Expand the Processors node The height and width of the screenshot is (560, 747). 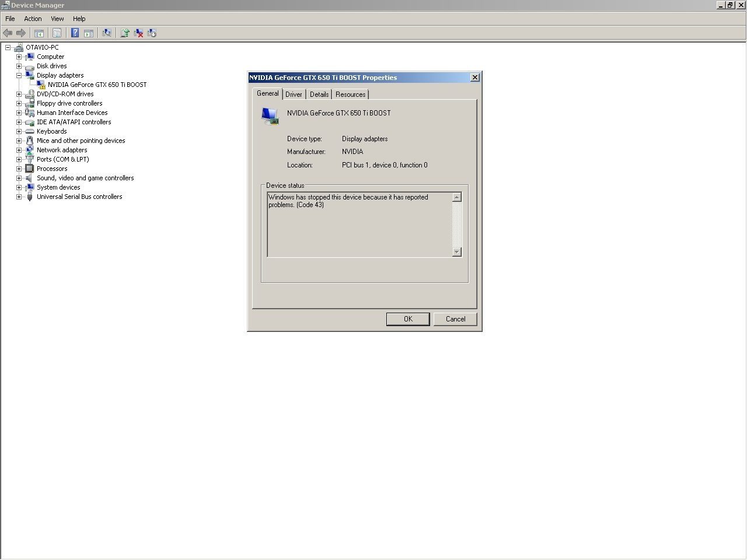point(19,169)
